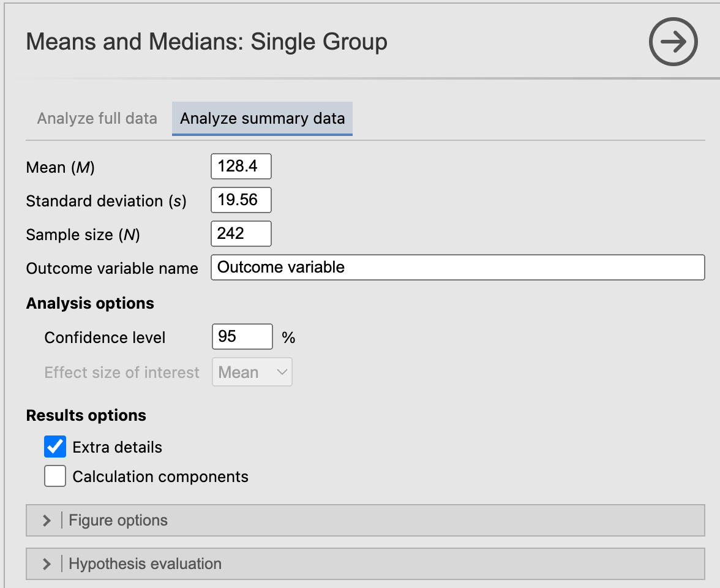Click the Mean value field showing 128.4
Viewport: 720px width, 588px height.
click(241, 167)
